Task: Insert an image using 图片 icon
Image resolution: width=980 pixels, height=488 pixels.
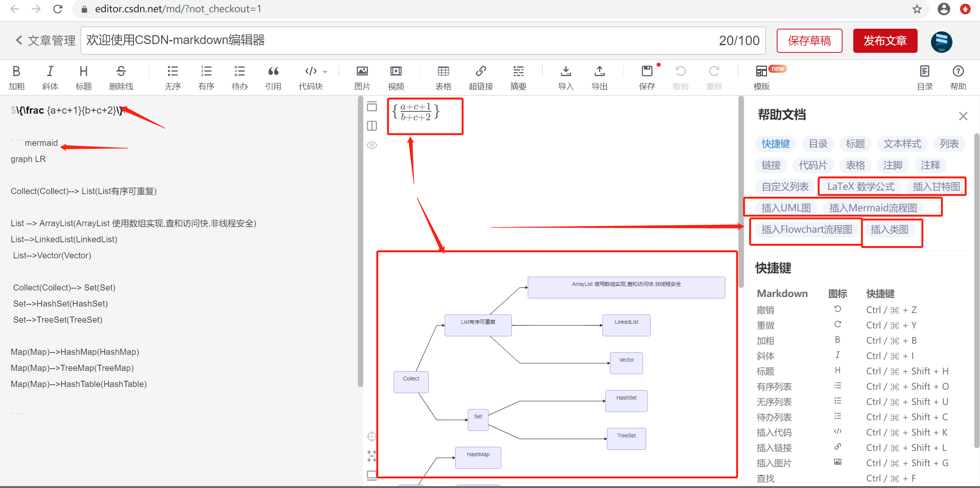Action: [362, 72]
